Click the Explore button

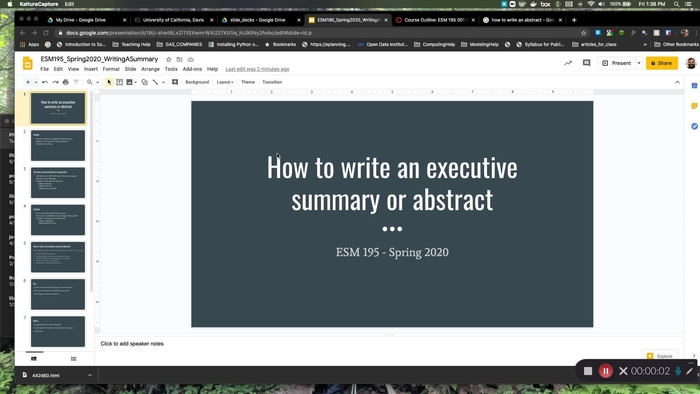coord(660,356)
